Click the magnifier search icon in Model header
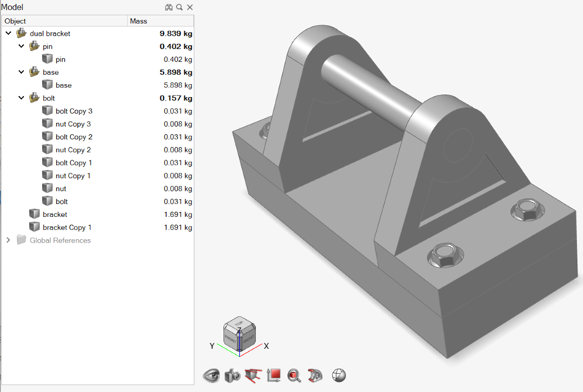The width and height of the screenshot is (583, 392). pyautogui.click(x=179, y=7)
